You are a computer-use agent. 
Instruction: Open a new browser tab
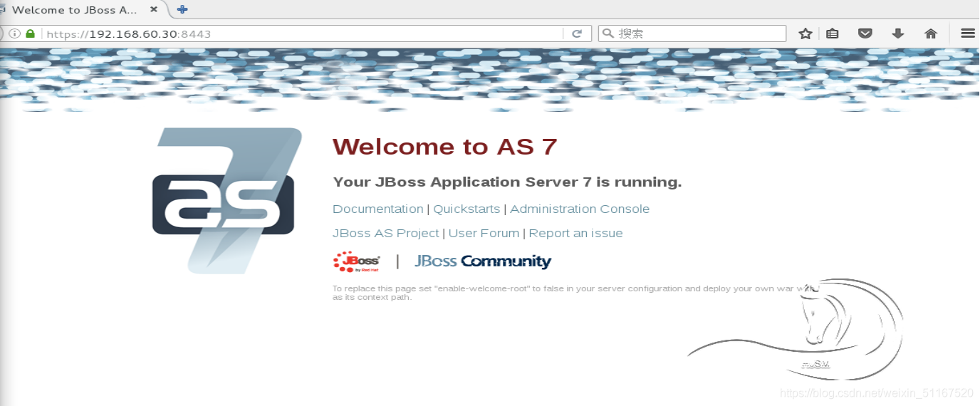tap(183, 10)
